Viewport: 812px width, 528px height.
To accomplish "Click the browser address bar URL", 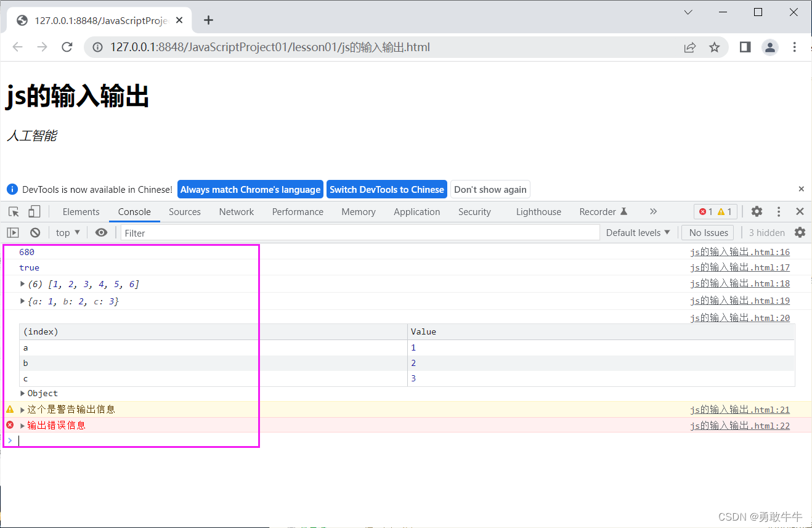I will (270, 47).
